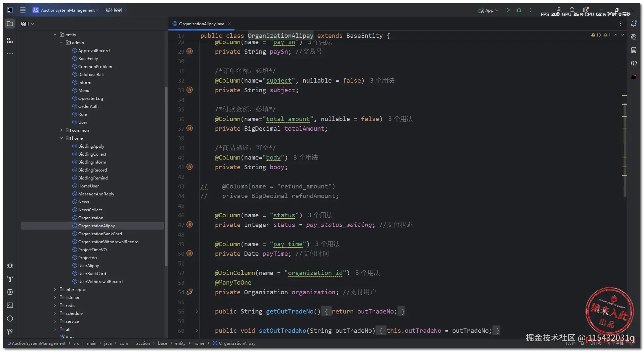The image size is (644, 352).
Task: Open the warnings count inspection widget
Action: tap(601, 35)
